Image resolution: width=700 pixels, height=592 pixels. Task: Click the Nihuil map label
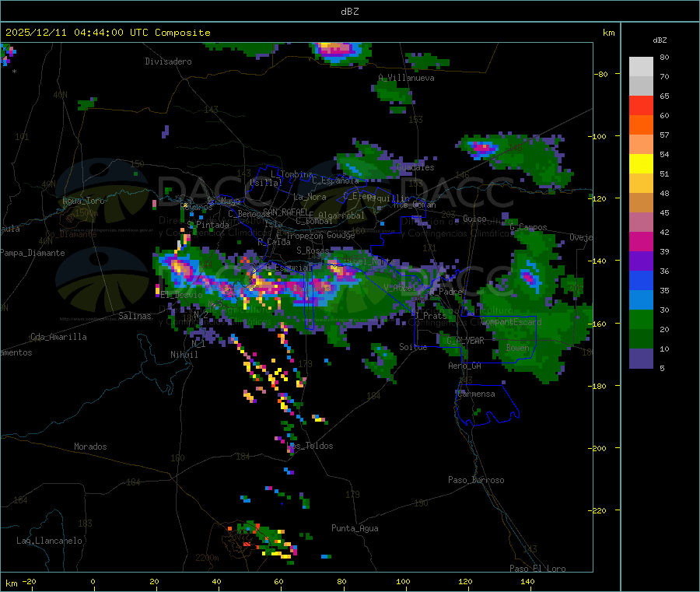[x=184, y=355]
